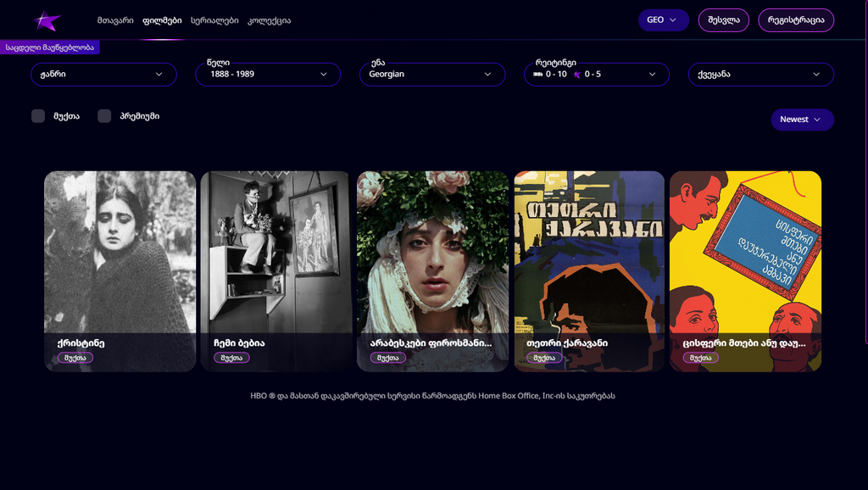The height and width of the screenshot is (490, 868).
Task: Click the უფასო badge on ჩემი ბებია card
Action: tap(232, 358)
